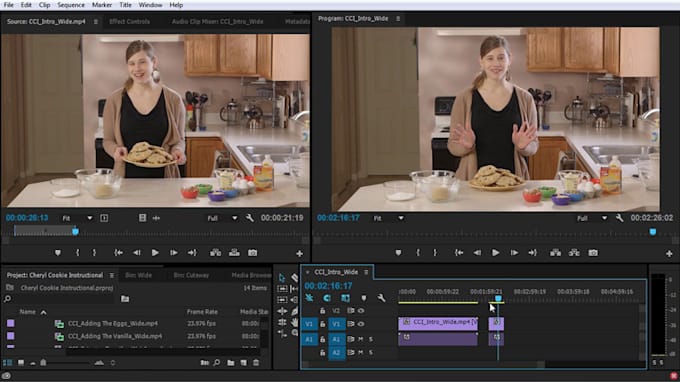Open the Sequence menu
Screen dimensions: 680x382
coord(71,5)
